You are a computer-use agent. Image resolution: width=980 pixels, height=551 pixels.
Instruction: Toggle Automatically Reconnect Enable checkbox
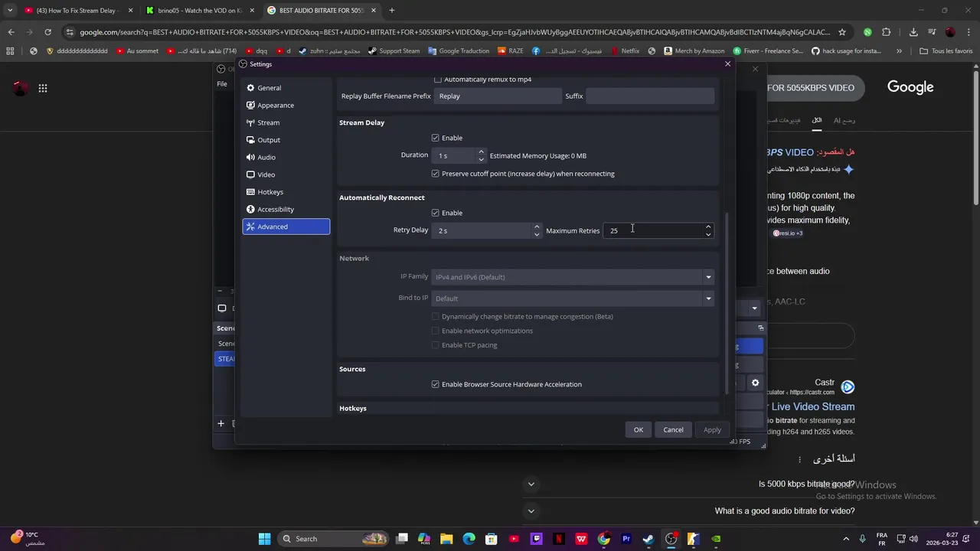(436, 213)
